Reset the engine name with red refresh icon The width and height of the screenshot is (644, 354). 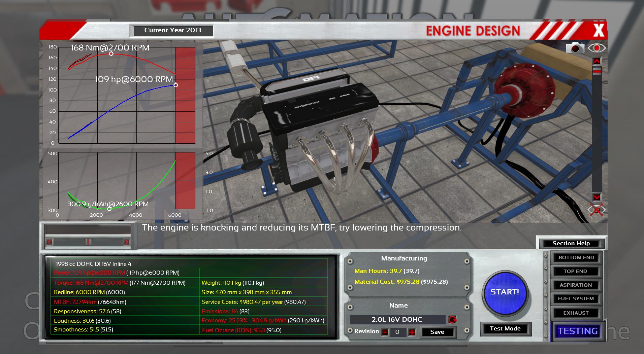coord(452,319)
